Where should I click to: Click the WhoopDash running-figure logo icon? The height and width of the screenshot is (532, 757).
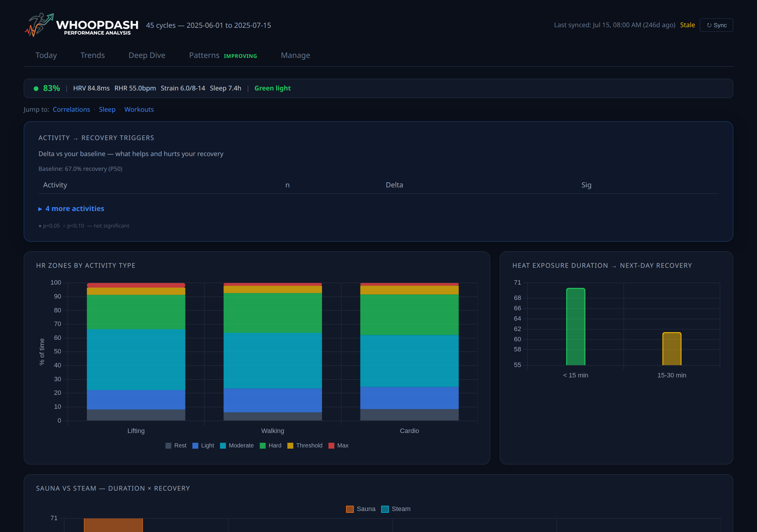click(40, 25)
